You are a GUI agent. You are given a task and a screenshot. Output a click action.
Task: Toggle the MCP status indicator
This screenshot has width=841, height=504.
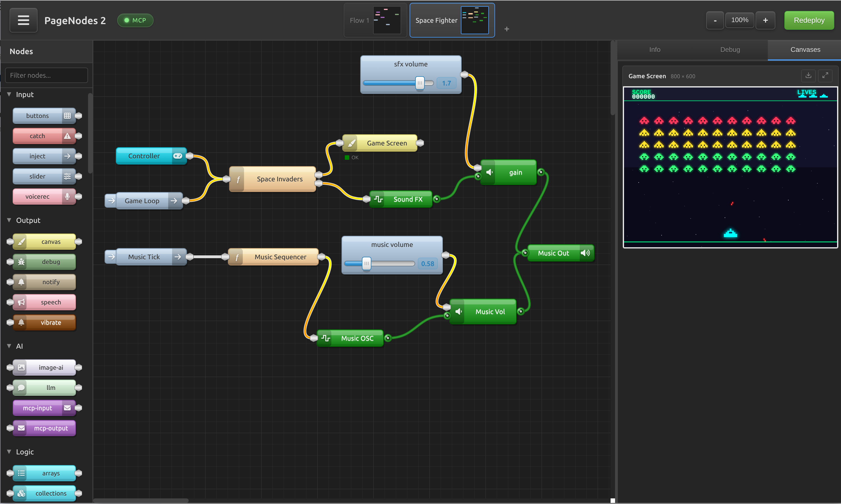(x=135, y=20)
